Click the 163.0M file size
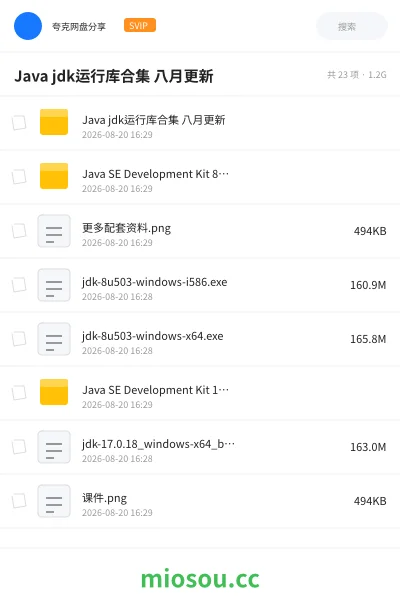 coord(368,447)
